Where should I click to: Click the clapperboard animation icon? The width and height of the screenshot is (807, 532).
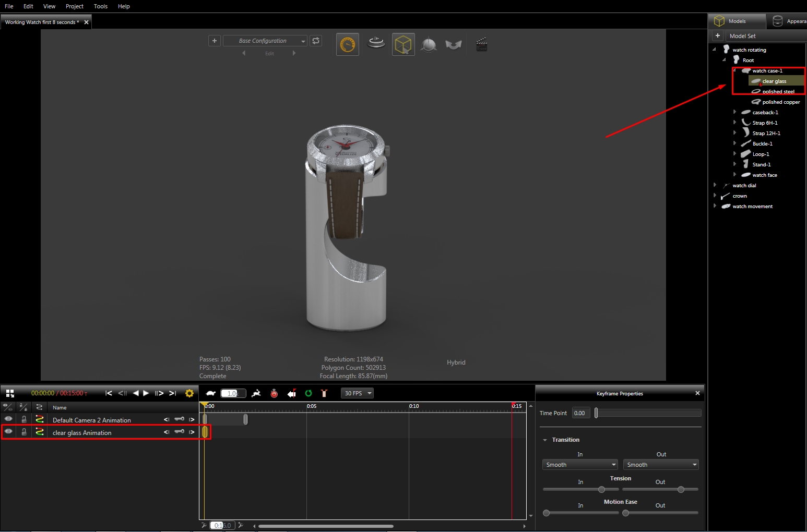(x=481, y=44)
